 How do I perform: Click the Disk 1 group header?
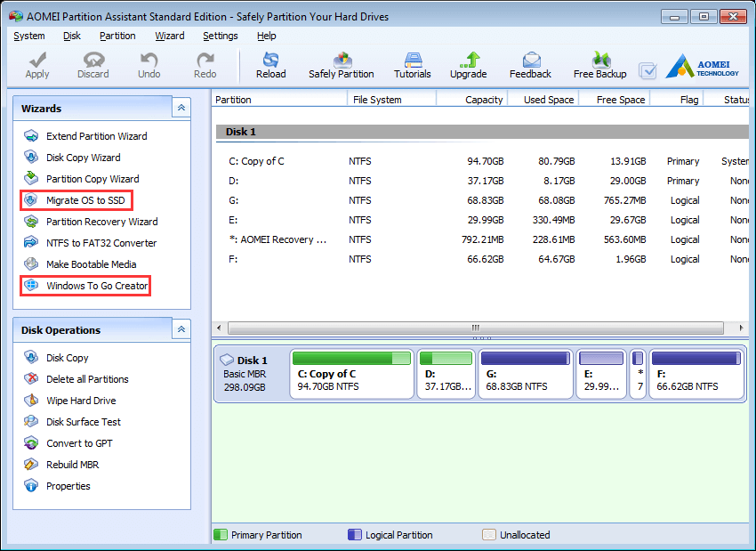click(482, 132)
